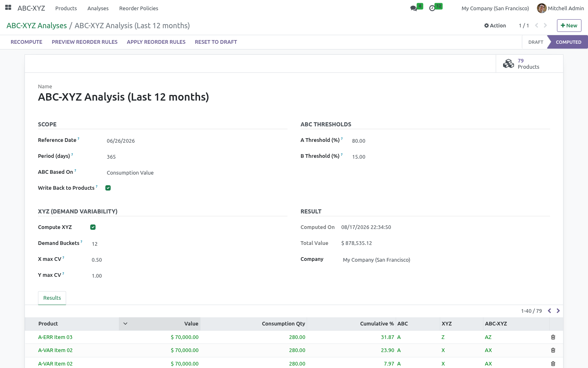
Task: Toggle the Write Back to Products checkbox
Action: coord(108,188)
